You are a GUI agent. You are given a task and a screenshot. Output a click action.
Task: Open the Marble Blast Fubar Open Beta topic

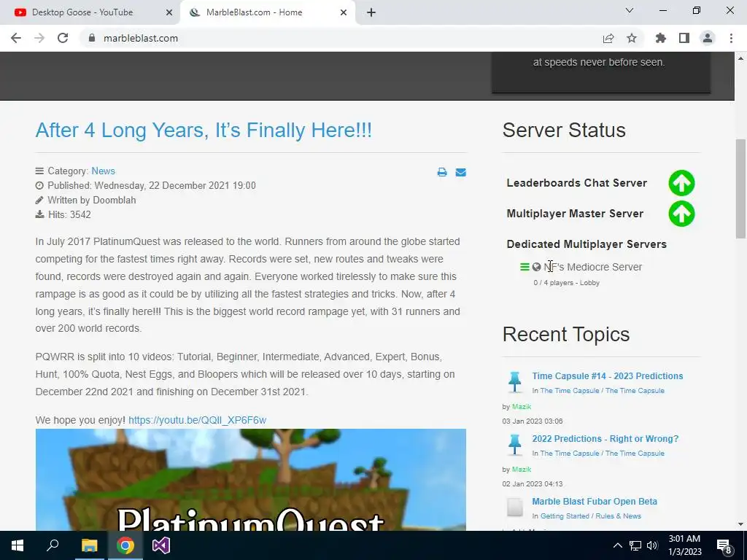[595, 502]
